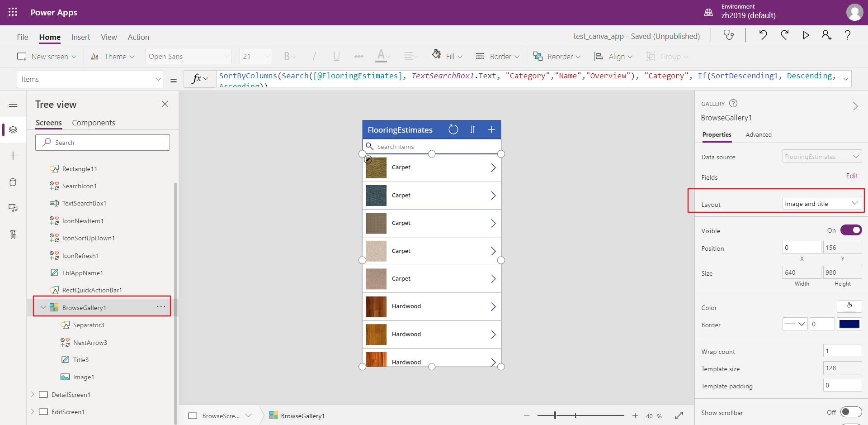Open the Layout dropdown showing Image and title
Image resolution: width=868 pixels, height=425 pixels.
pos(821,204)
